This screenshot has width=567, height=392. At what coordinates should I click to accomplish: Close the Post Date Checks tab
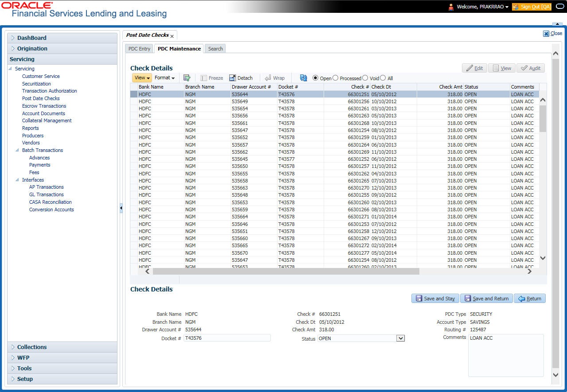pos(172,36)
